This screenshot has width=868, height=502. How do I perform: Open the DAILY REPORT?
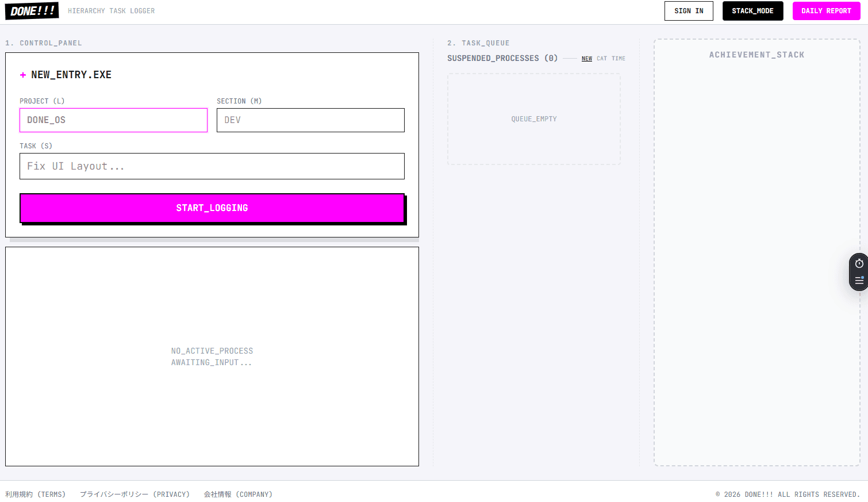826,11
